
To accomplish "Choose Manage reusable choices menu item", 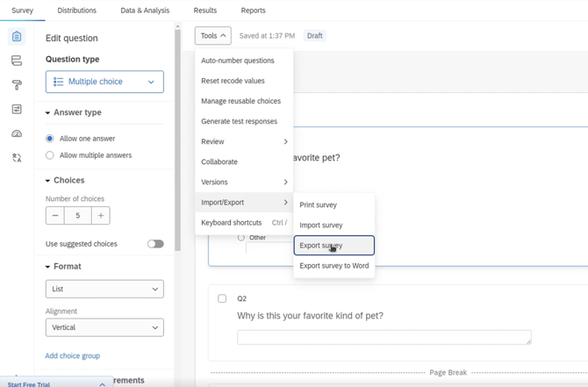I will (244, 101).
